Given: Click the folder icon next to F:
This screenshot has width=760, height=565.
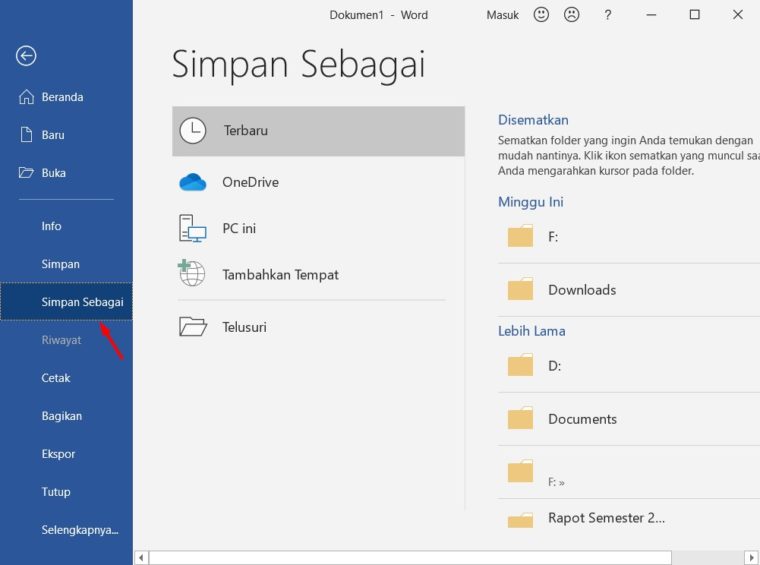Looking at the screenshot, I should point(520,236).
